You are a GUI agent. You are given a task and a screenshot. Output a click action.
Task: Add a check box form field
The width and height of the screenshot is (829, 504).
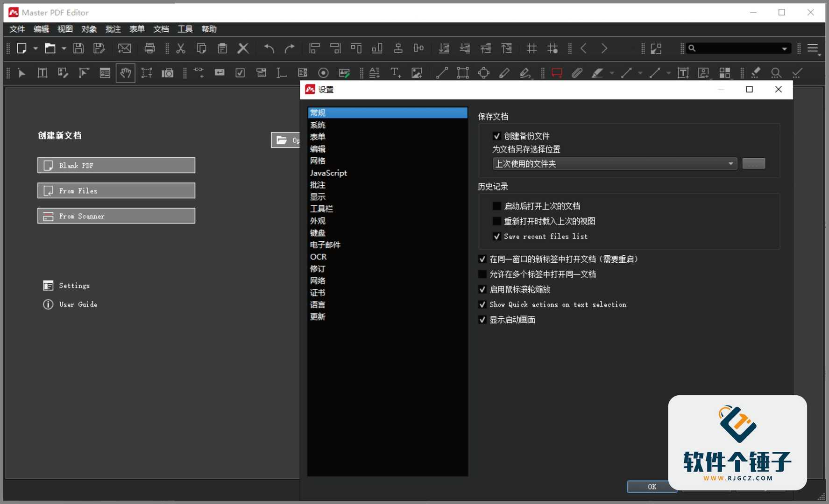[240, 73]
